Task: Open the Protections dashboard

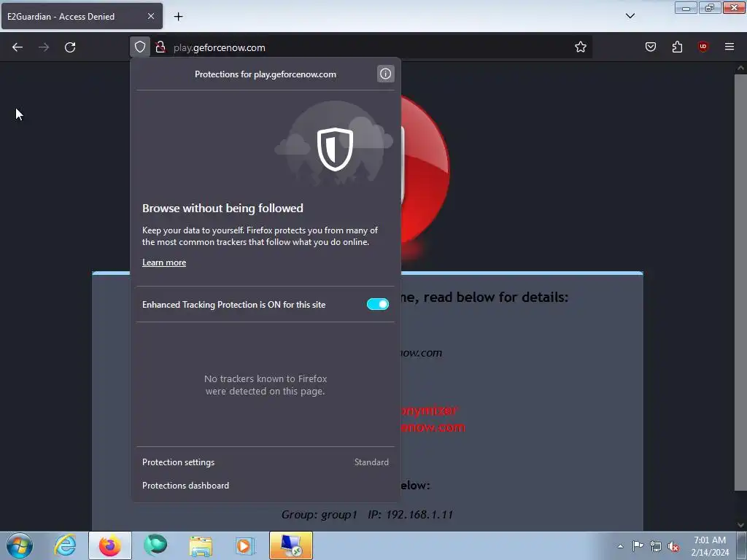Action: click(x=266, y=485)
